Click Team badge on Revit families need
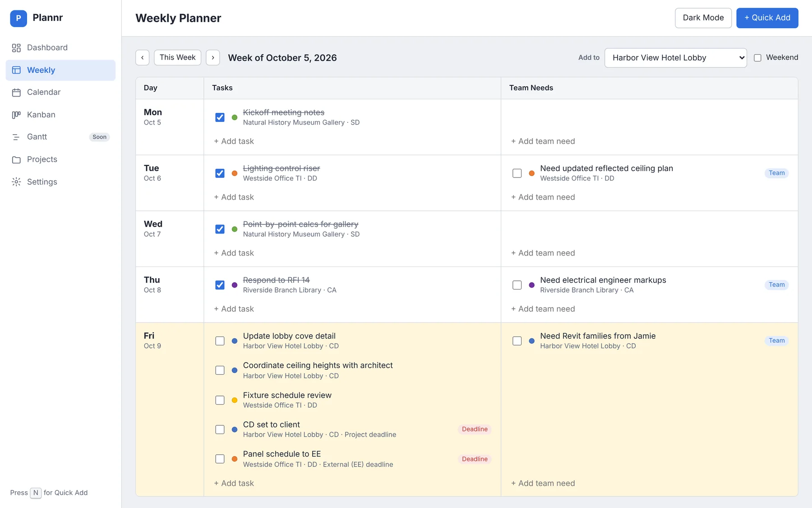The width and height of the screenshot is (812, 508). tap(776, 340)
